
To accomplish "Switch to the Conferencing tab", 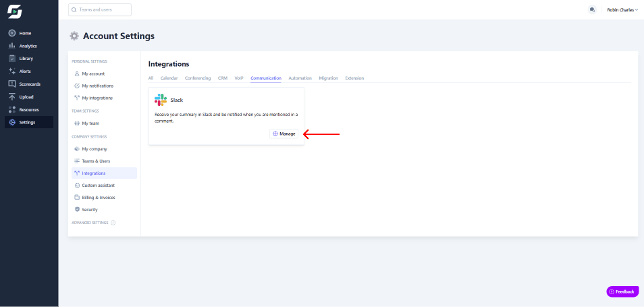I will click(198, 78).
